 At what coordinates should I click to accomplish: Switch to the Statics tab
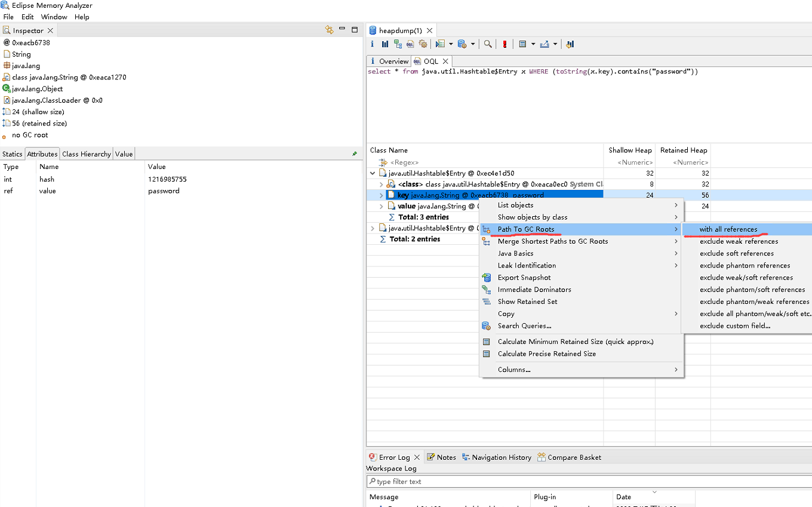pos(13,153)
